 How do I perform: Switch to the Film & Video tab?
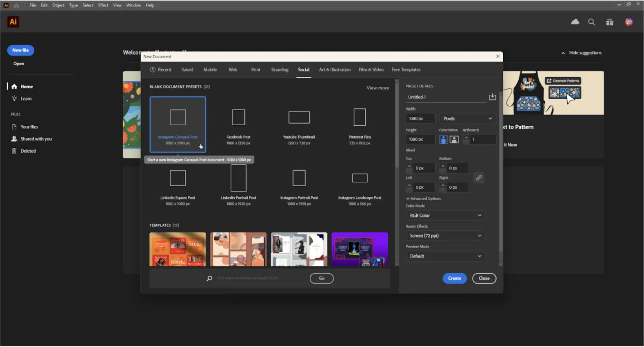pyautogui.click(x=371, y=69)
